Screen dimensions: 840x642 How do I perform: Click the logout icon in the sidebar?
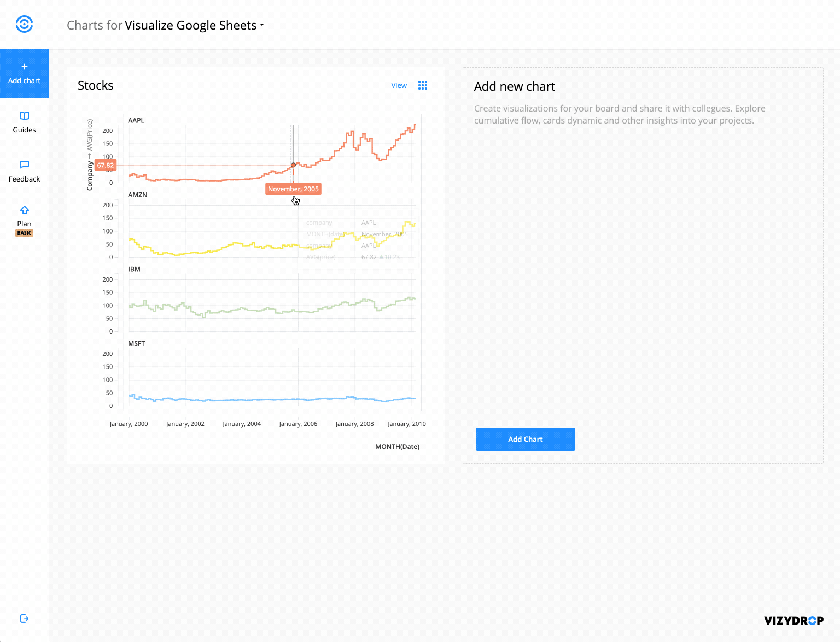pyautogui.click(x=24, y=618)
